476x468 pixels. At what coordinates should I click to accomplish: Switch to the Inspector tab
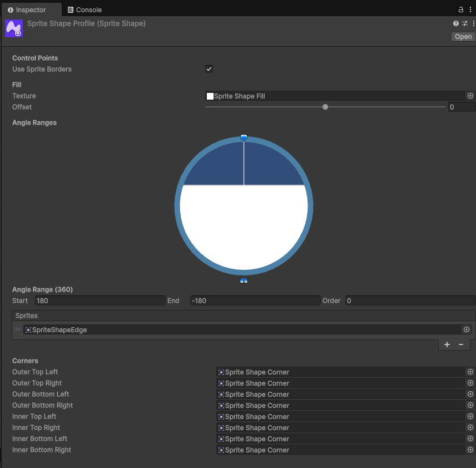(31, 9)
